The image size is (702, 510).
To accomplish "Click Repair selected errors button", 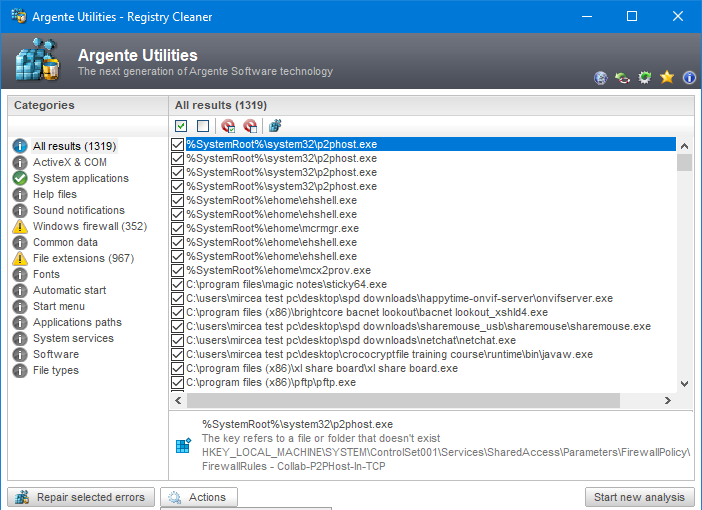I will (x=82, y=497).
